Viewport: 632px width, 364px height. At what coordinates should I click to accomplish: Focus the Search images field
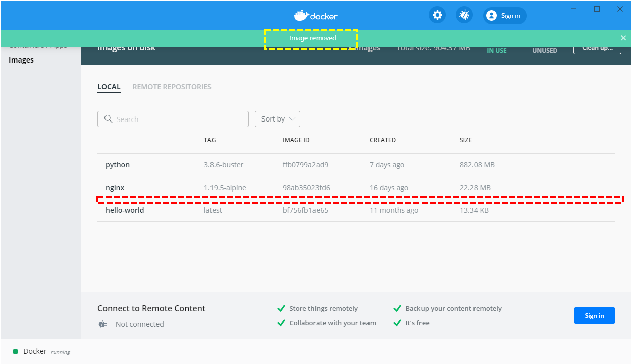click(173, 119)
